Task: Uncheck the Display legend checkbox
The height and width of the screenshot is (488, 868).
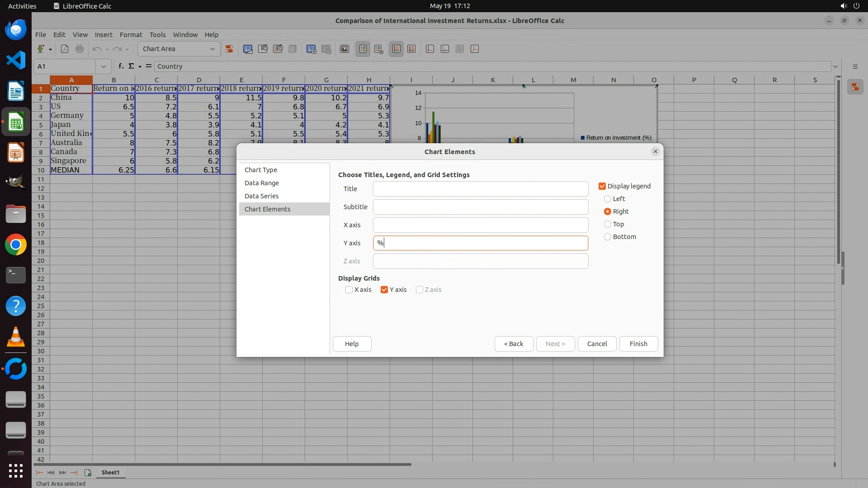Action: tap(602, 186)
